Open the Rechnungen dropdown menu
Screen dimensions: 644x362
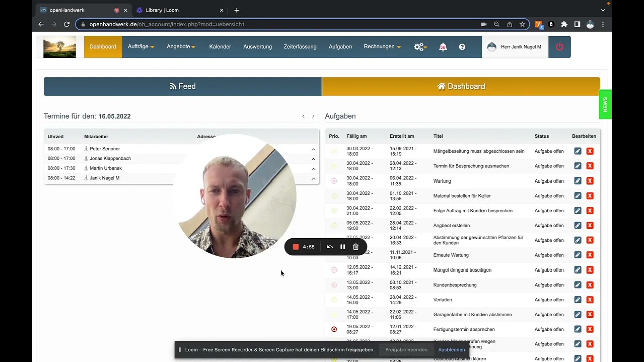click(382, 47)
